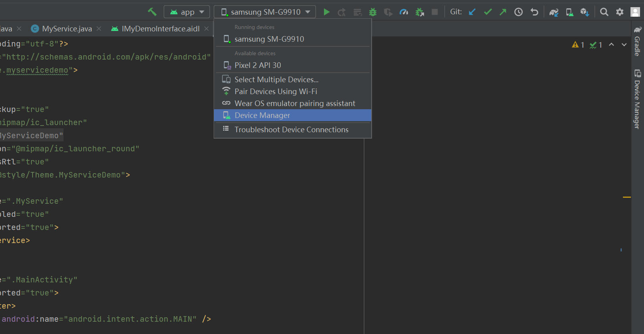644x334 pixels.
Task: Click the Git rollback arrow icon
Action: tap(534, 12)
